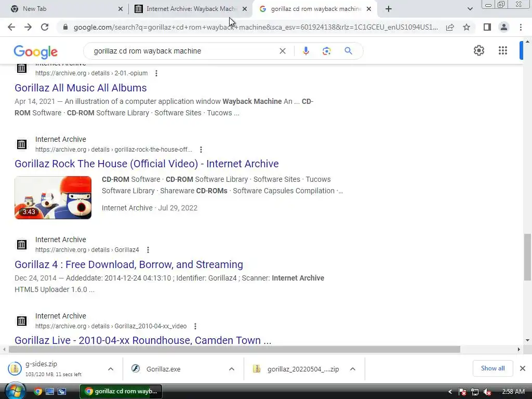Click the clock showing 2:58 AM
The height and width of the screenshot is (399, 532).
click(513, 392)
